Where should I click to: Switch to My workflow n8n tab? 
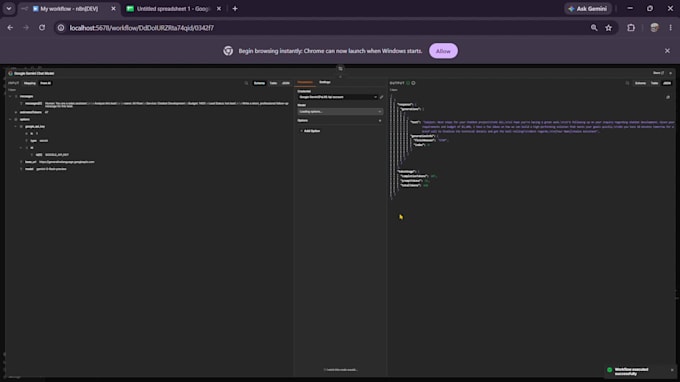[69, 9]
